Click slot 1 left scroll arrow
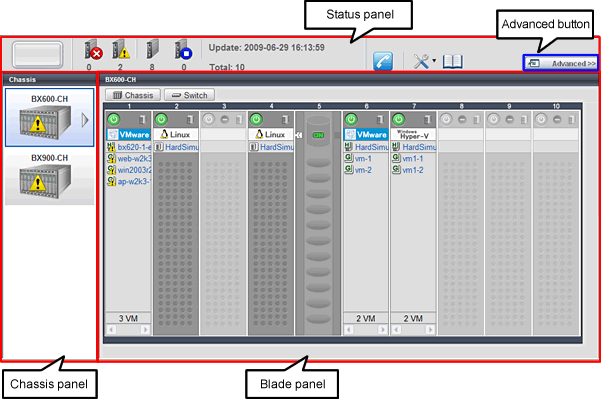The height and width of the screenshot is (399, 601). tap(112, 329)
